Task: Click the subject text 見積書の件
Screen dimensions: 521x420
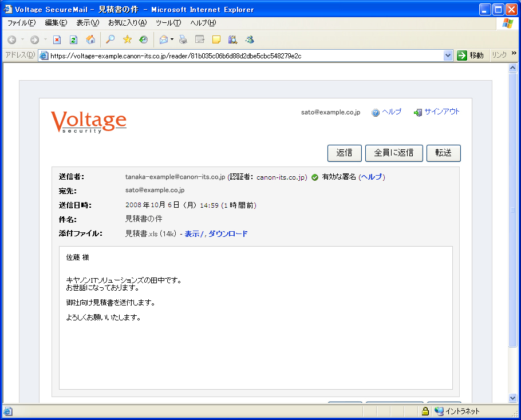Action: (144, 219)
